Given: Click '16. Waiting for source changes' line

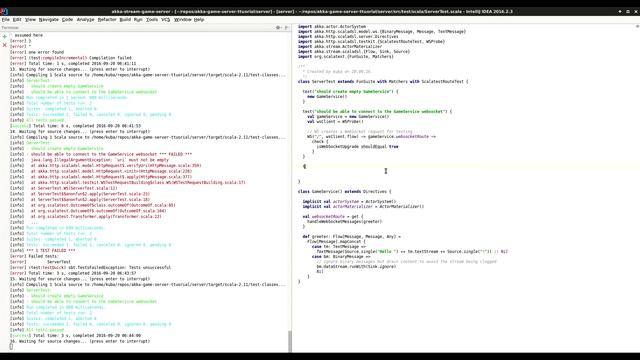Looking at the screenshot, I should tap(80, 341).
